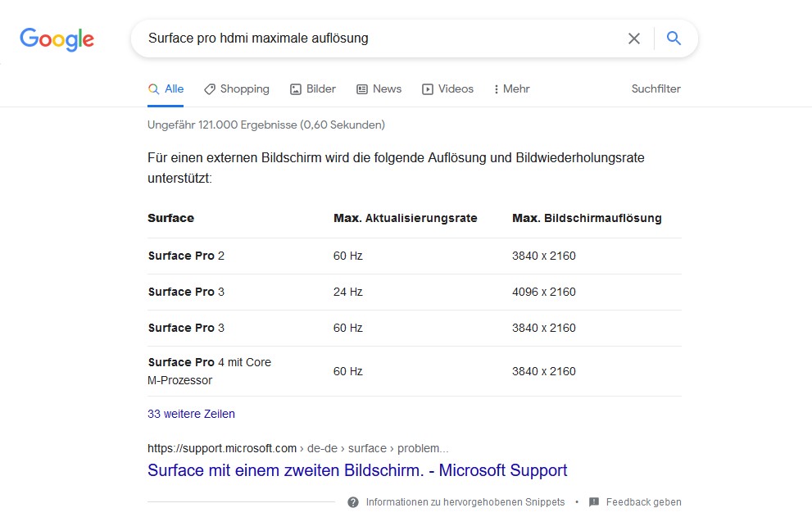Select the Shopping tab

(244, 88)
